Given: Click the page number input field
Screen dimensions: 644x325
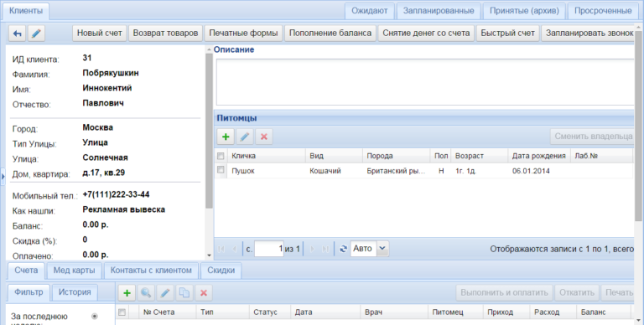Looking at the screenshot, I should (269, 249).
